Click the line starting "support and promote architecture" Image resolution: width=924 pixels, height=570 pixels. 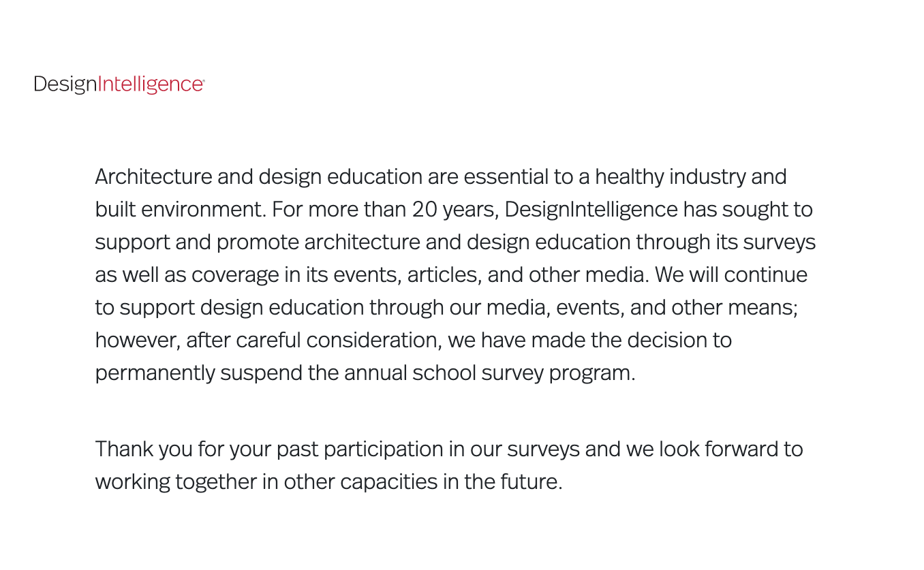(x=455, y=242)
